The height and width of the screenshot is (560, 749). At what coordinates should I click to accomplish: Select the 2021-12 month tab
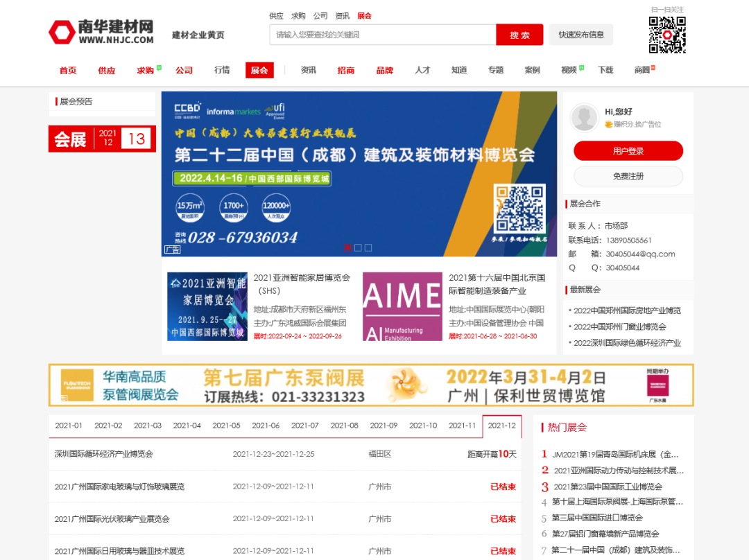coord(501,426)
